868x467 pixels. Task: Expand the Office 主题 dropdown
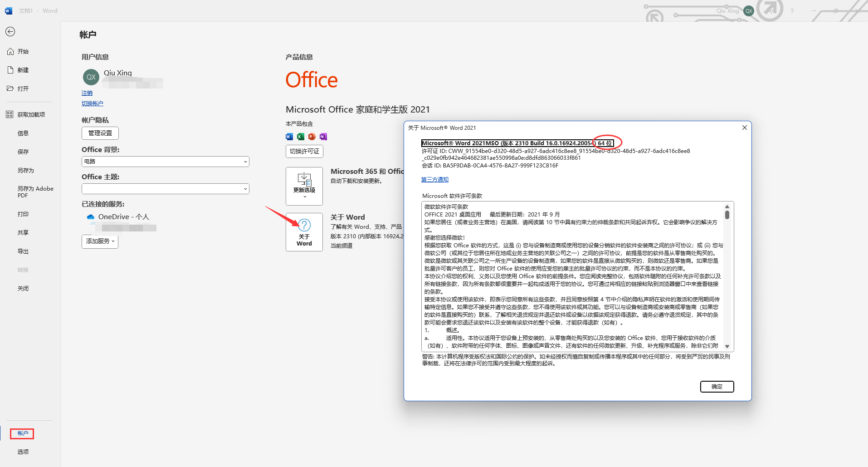point(166,189)
